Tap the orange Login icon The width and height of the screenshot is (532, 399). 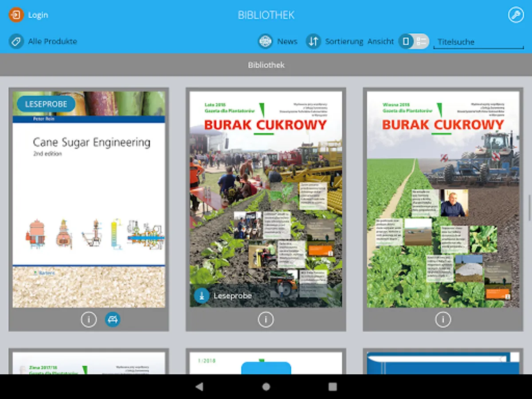click(x=16, y=15)
